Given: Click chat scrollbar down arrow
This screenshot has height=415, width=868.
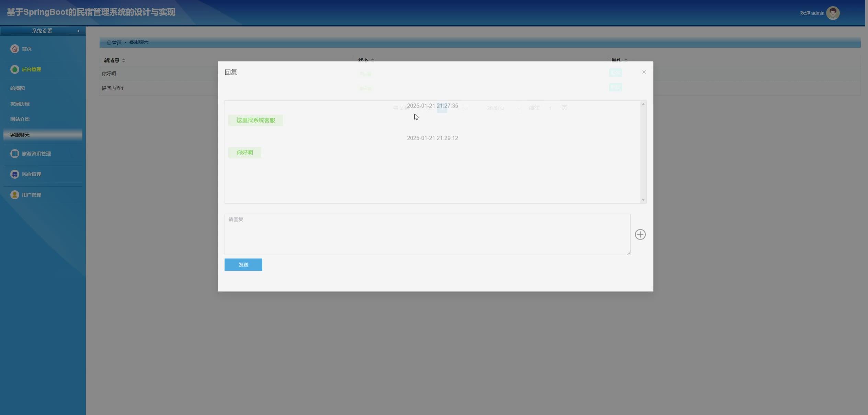Looking at the screenshot, I should tap(643, 200).
